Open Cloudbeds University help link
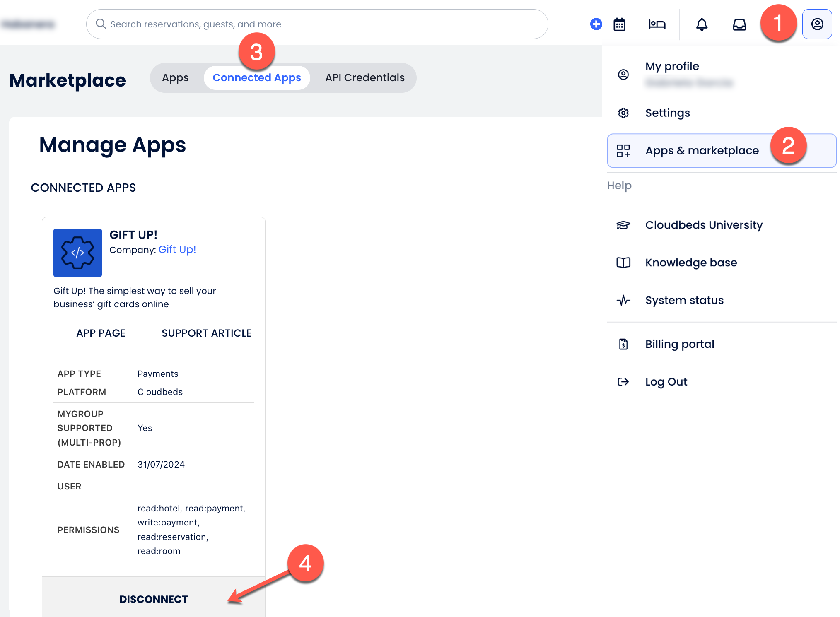This screenshot has width=840, height=617. click(x=703, y=225)
